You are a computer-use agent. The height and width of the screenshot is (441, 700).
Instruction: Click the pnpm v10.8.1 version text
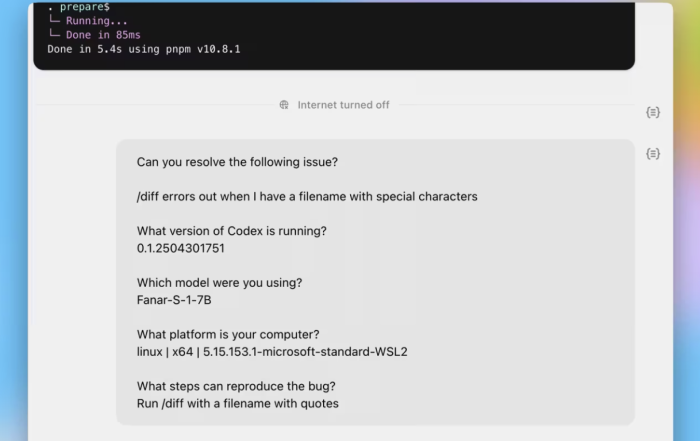[x=203, y=49]
